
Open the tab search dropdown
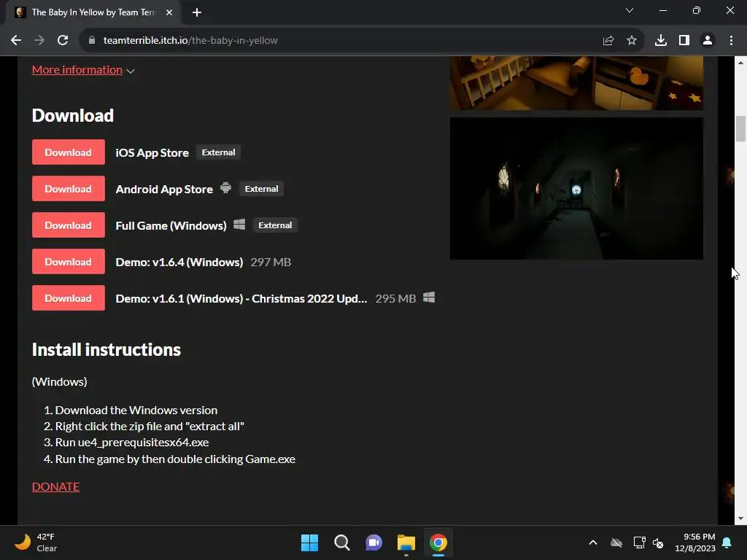[630, 10]
